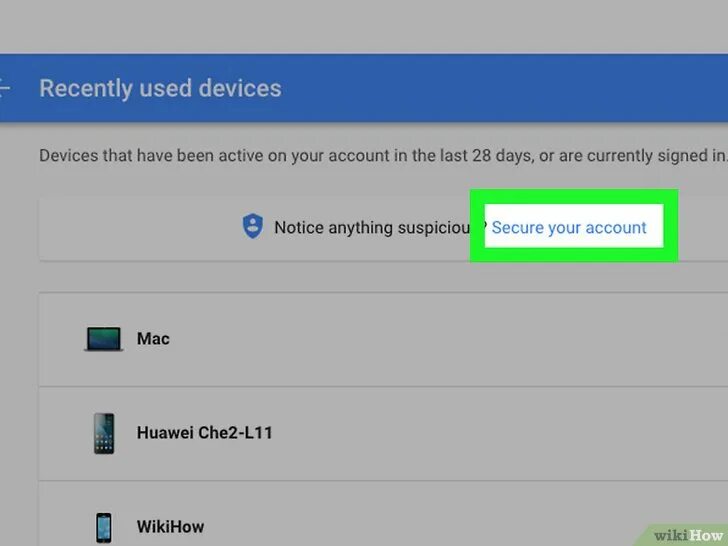Screen dimensions: 728x546
Task: Select the WikiHow phone device icon
Action: [x=104, y=528]
